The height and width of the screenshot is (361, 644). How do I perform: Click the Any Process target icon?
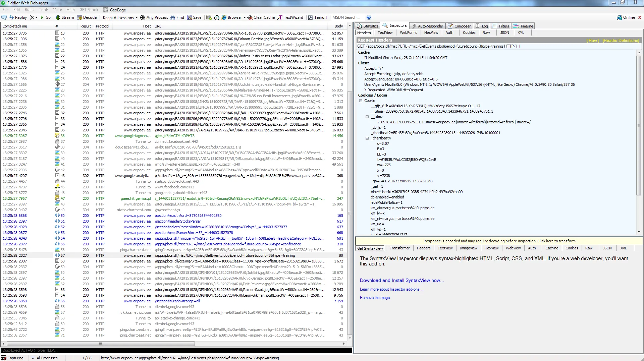pyautogui.click(x=143, y=17)
